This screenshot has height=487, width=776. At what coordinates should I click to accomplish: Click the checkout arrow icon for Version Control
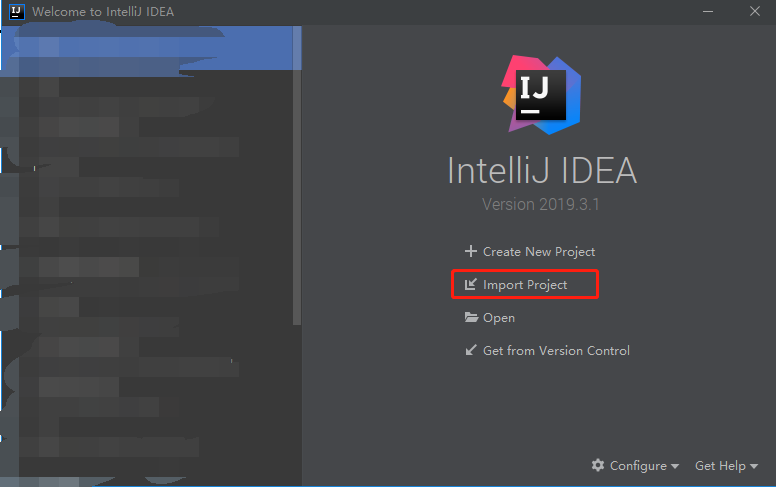(x=471, y=351)
